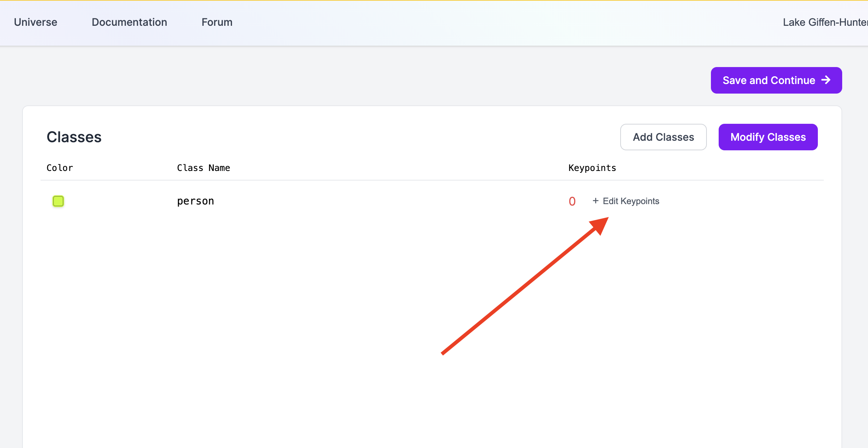The height and width of the screenshot is (448, 868).
Task: Click the Color column header
Action: tap(60, 168)
